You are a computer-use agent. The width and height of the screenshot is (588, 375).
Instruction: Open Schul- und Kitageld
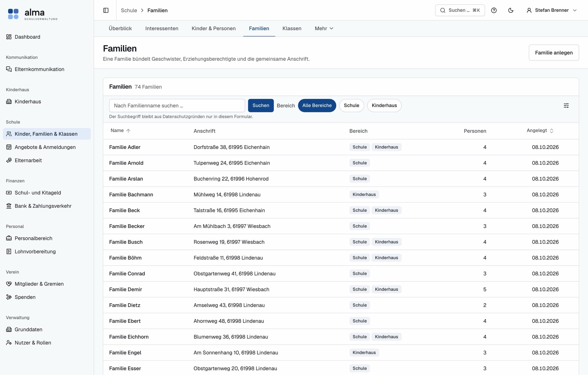coord(47,193)
